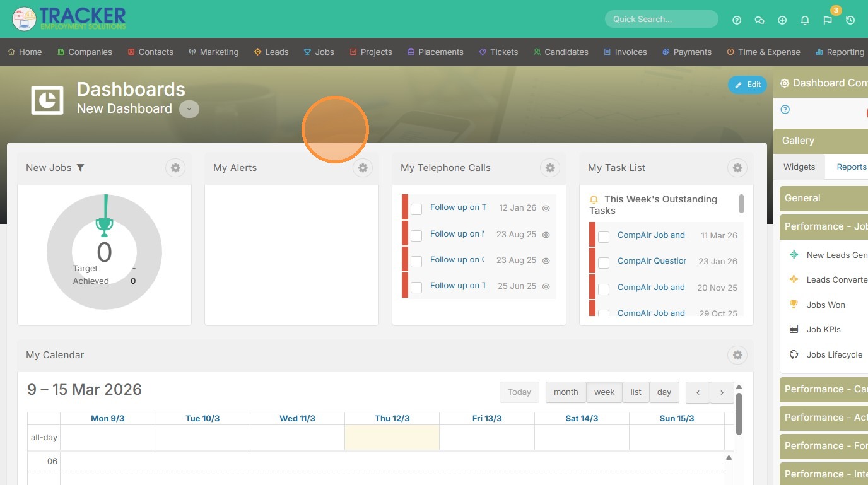
Task: Click the eye icon on the 25 Jun 25 call
Action: pyautogui.click(x=546, y=286)
